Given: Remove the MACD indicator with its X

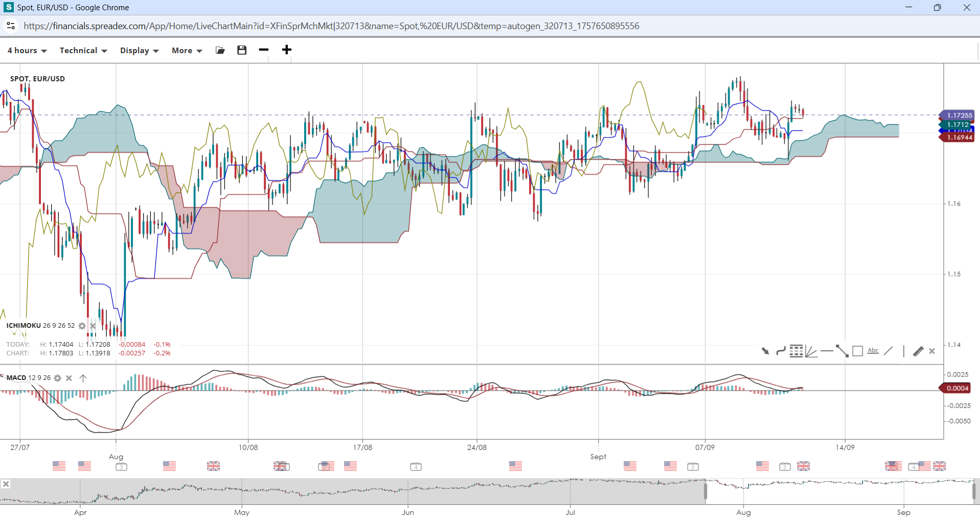Looking at the screenshot, I should (69, 378).
